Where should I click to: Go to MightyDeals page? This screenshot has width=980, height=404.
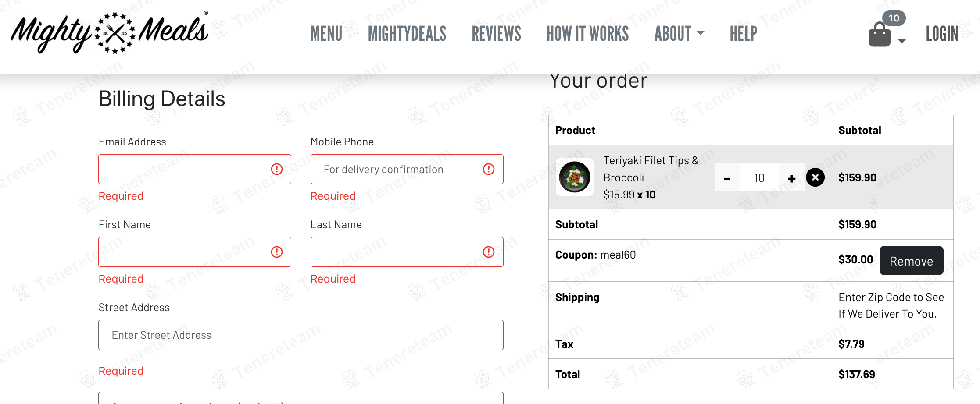(407, 34)
